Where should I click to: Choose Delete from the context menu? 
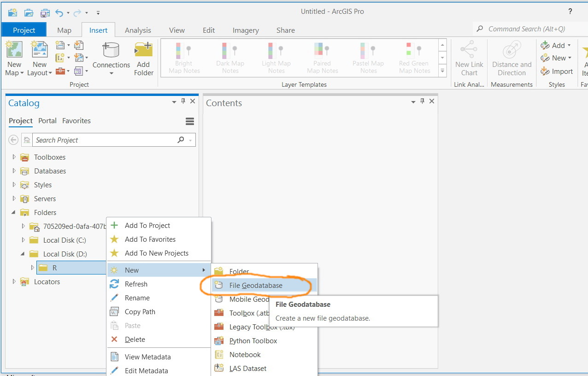coord(159,339)
